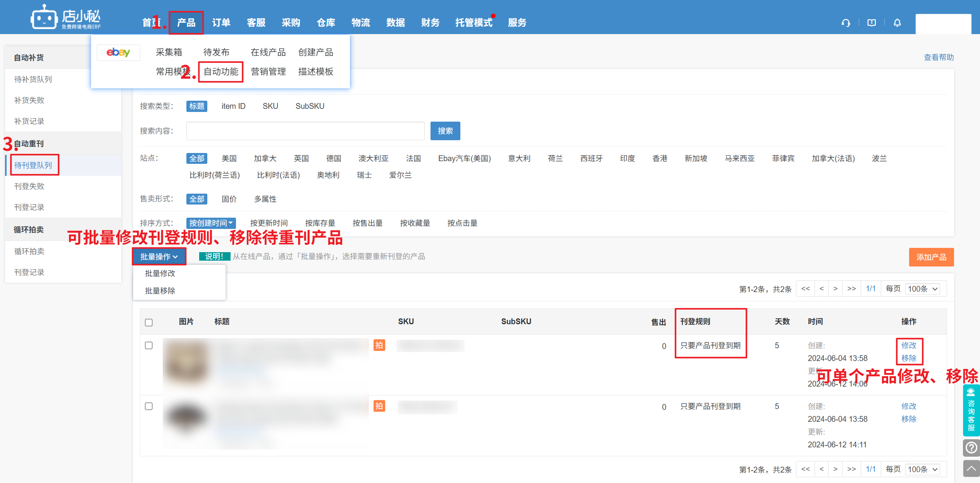Select 批量移除 from the dropdown menu
The height and width of the screenshot is (483, 980).
tap(160, 291)
